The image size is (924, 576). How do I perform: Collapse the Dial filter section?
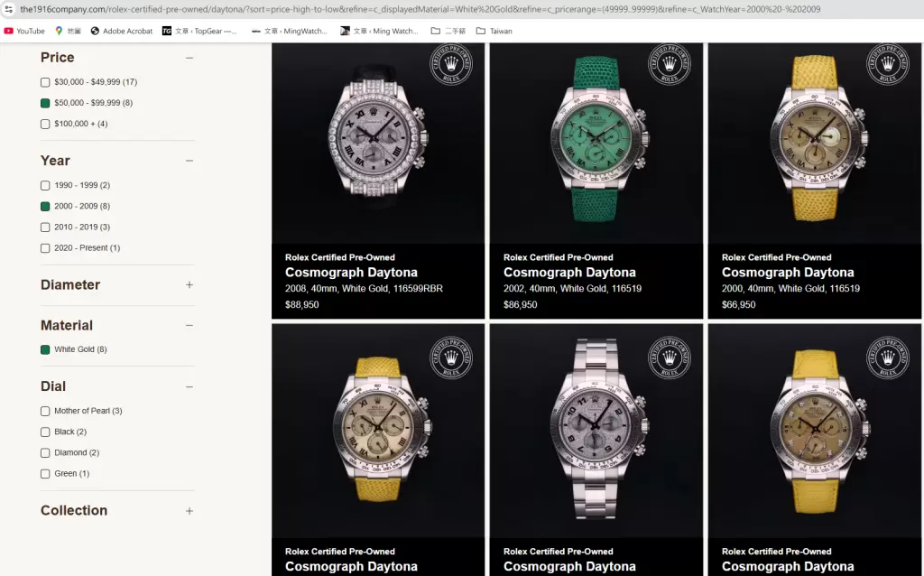tap(189, 386)
